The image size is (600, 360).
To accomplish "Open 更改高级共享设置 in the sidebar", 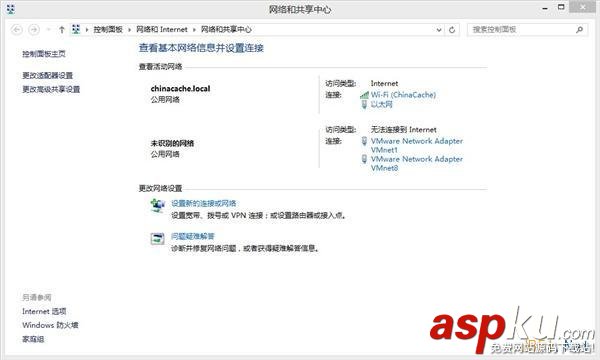I will pos(51,89).
